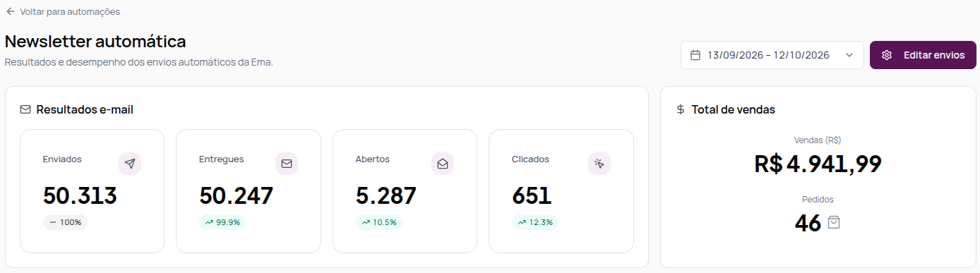The image size is (980, 273).
Task: Click the calendar icon in date picker
Action: (x=695, y=55)
